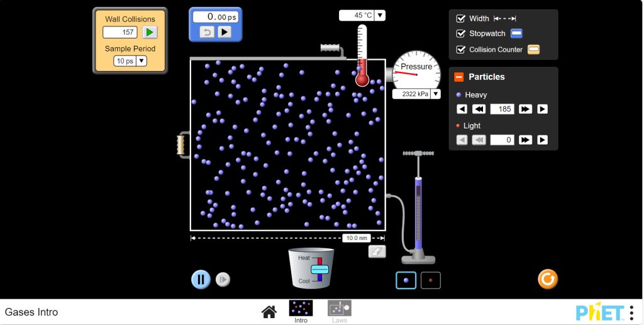Click the step-forward button beside pause

click(223, 279)
